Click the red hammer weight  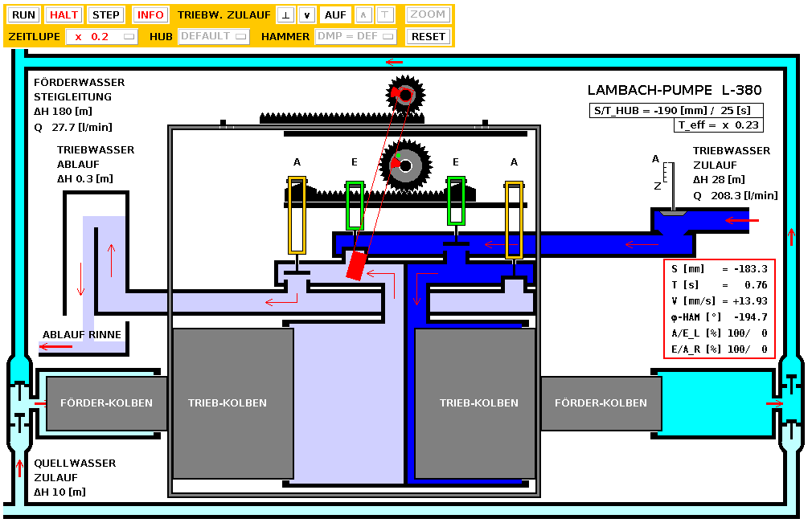356,265
